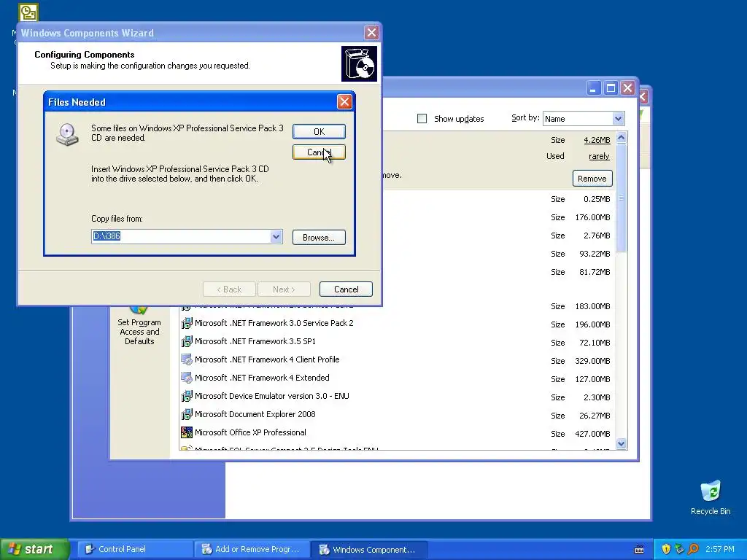Close the Add or Remove Programs window
747x560 pixels.
click(x=627, y=88)
